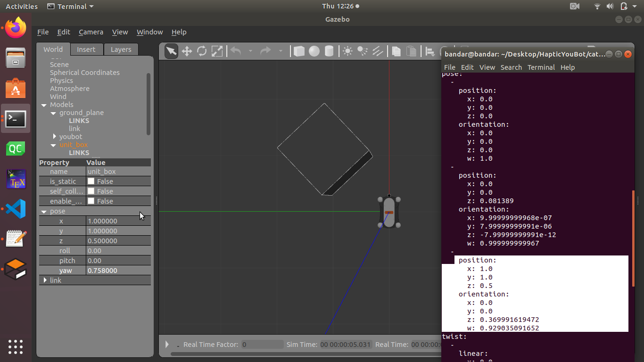The height and width of the screenshot is (362, 644).
Task: Insert a sphere shape
Action: (x=314, y=51)
